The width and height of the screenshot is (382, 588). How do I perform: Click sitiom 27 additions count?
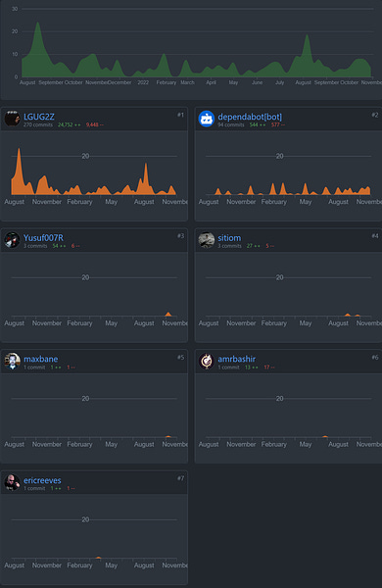(x=254, y=246)
